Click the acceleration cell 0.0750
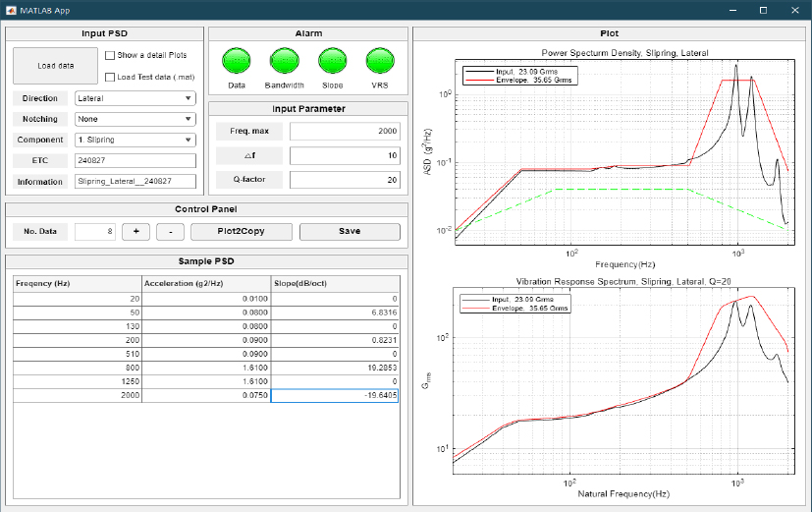The width and height of the screenshot is (812, 512). pyautogui.click(x=206, y=395)
